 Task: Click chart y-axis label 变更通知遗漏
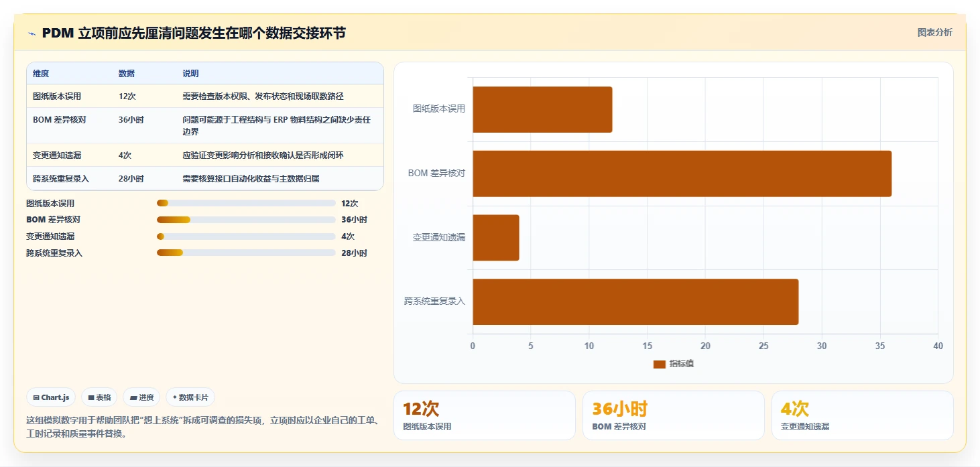439,237
